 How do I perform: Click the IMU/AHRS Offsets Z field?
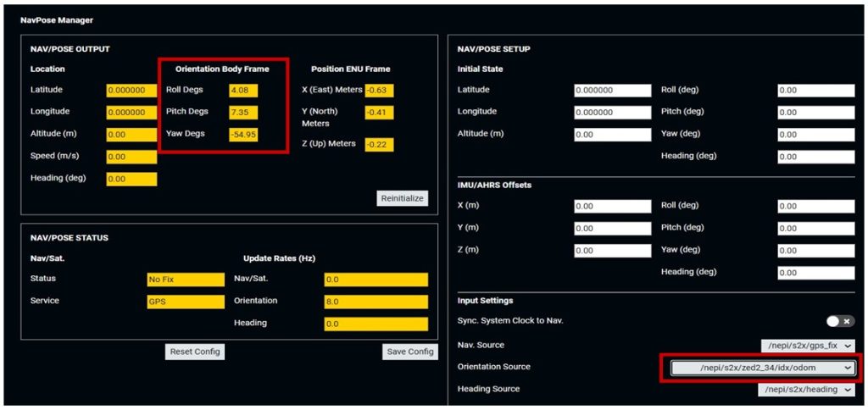coord(612,250)
